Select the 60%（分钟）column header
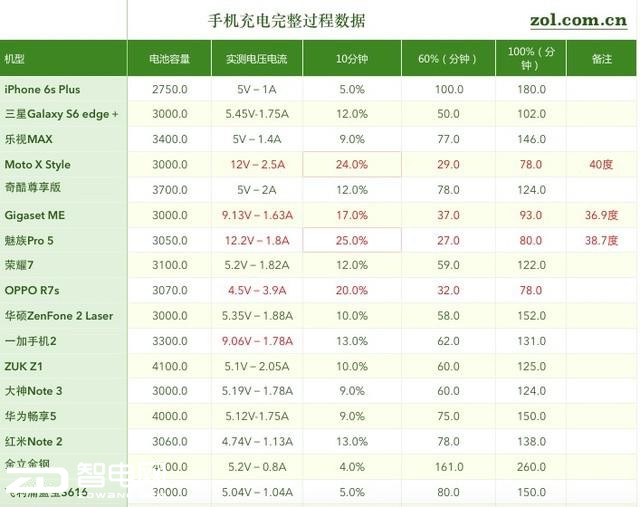640x507 pixels. (x=448, y=59)
